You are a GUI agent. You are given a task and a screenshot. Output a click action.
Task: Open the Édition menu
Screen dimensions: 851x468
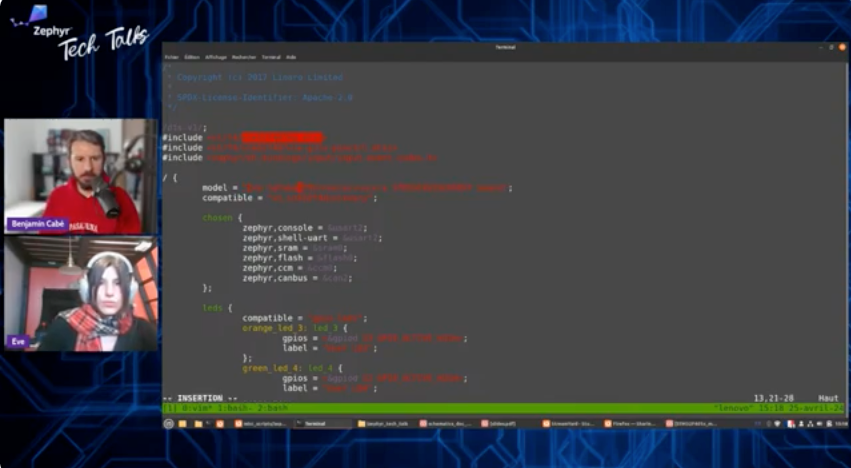[x=192, y=57]
